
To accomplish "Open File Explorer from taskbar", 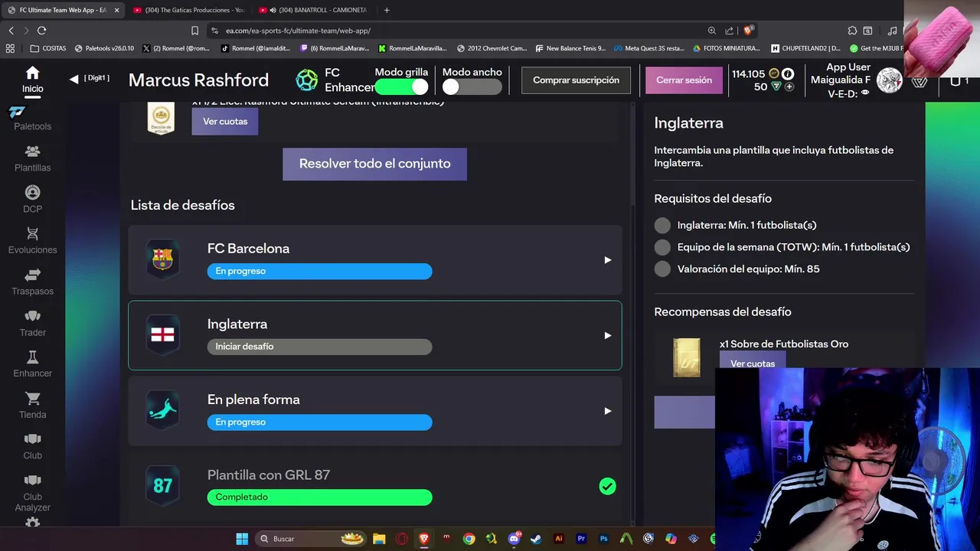I will point(378,539).
